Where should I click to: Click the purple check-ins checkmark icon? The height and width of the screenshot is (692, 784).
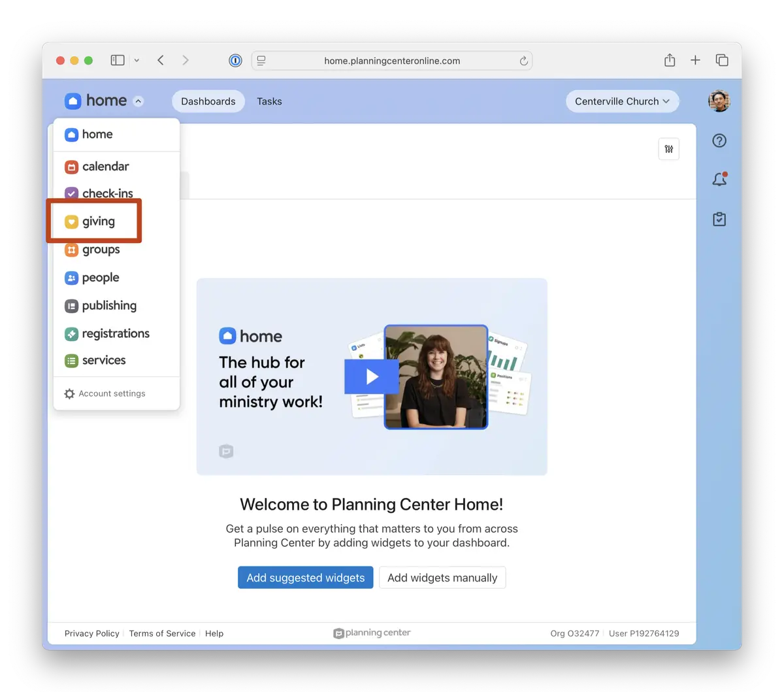(x=72, y=193)
